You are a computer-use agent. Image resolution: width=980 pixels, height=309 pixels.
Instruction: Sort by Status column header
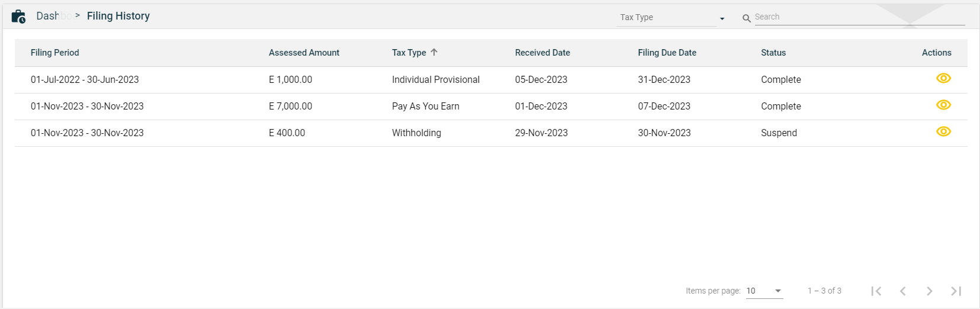(x=773, y=53)
